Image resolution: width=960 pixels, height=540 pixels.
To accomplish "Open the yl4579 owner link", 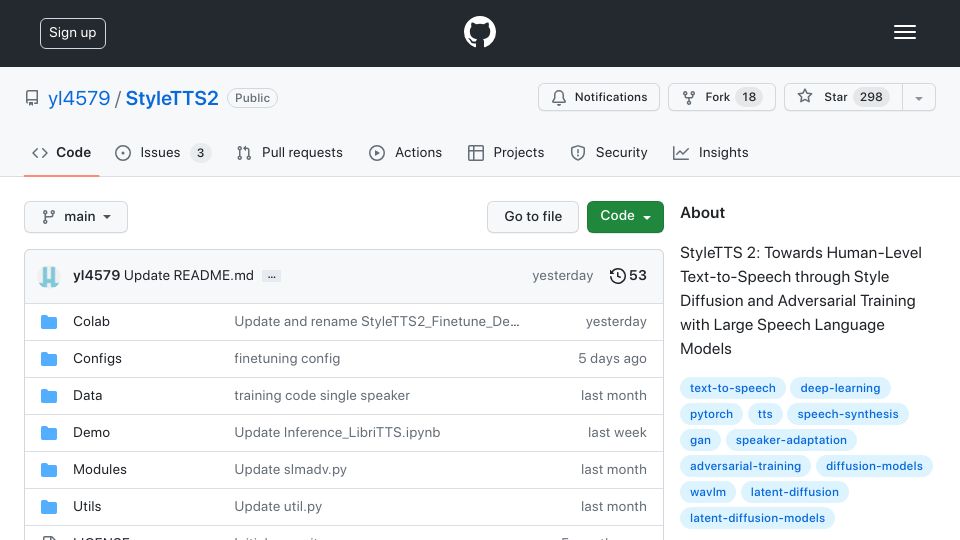I will pyautogui.click(x=79, y=99).
